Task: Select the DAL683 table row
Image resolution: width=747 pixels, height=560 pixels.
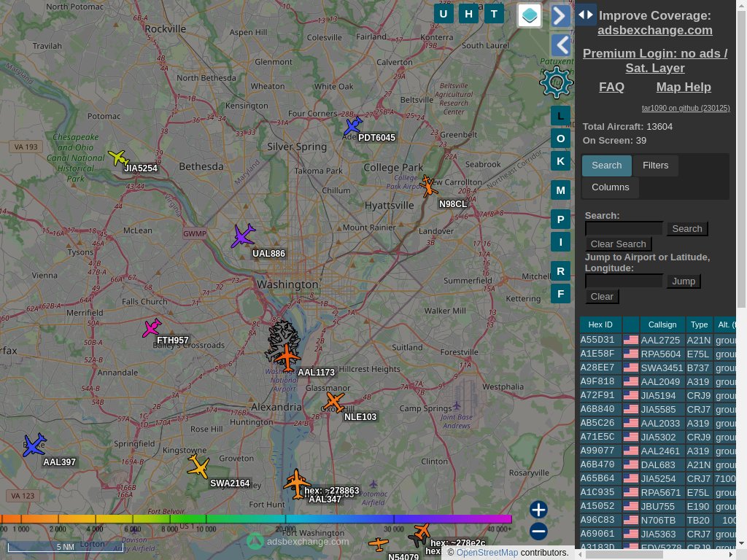Action: click(x=658, y=464)
